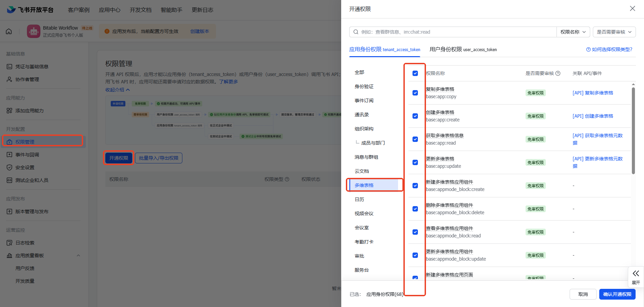Uncheck the 复制多维表格 permission checkbox

tap(415, 93)
